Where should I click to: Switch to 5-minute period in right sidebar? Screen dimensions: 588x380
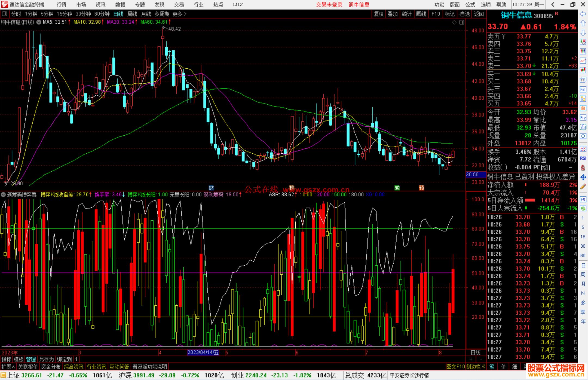[583, 227]
